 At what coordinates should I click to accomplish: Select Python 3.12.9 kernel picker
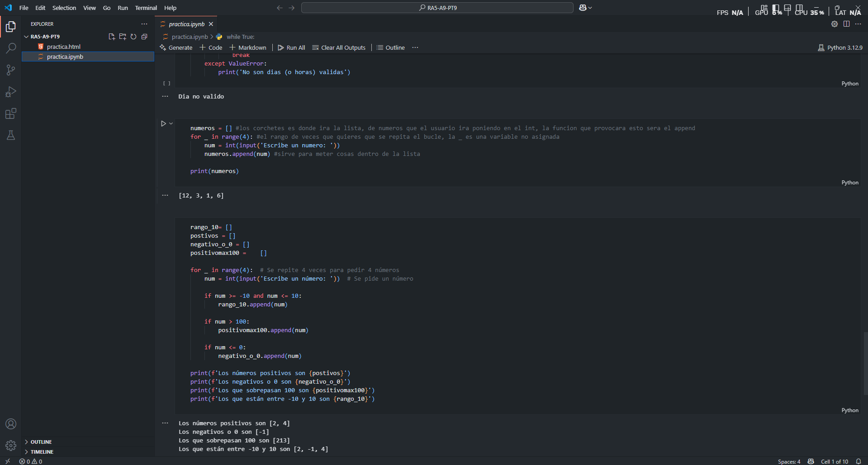pos(840,47)
